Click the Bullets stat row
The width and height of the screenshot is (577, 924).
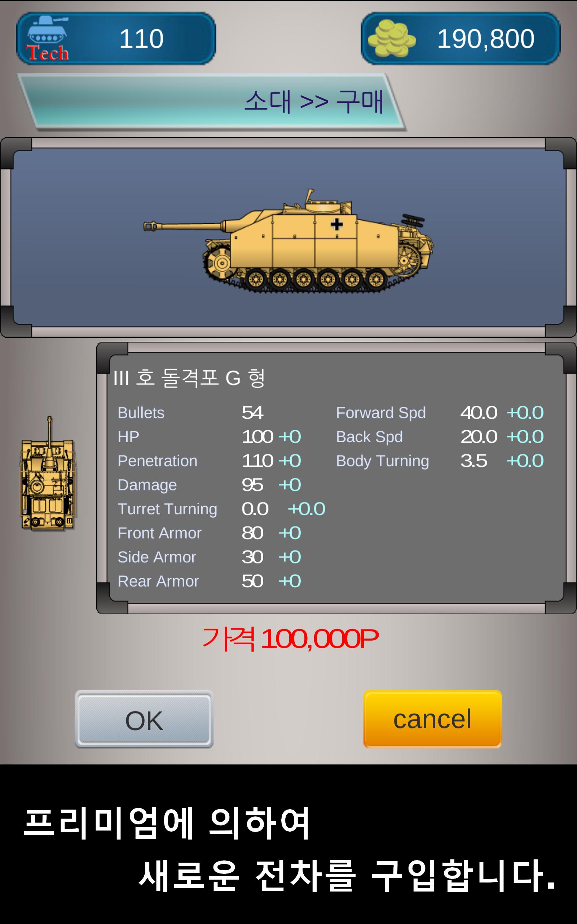pos(190,413)
